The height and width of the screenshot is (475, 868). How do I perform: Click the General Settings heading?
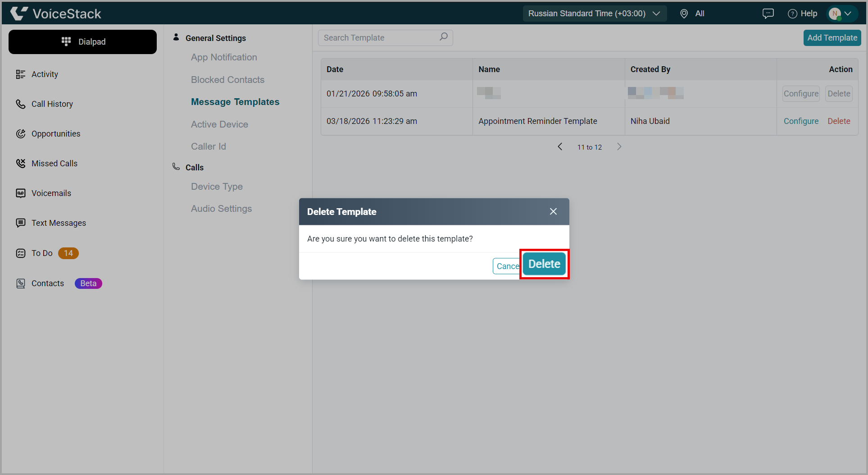pyautogui.click(x=216, y=38)
